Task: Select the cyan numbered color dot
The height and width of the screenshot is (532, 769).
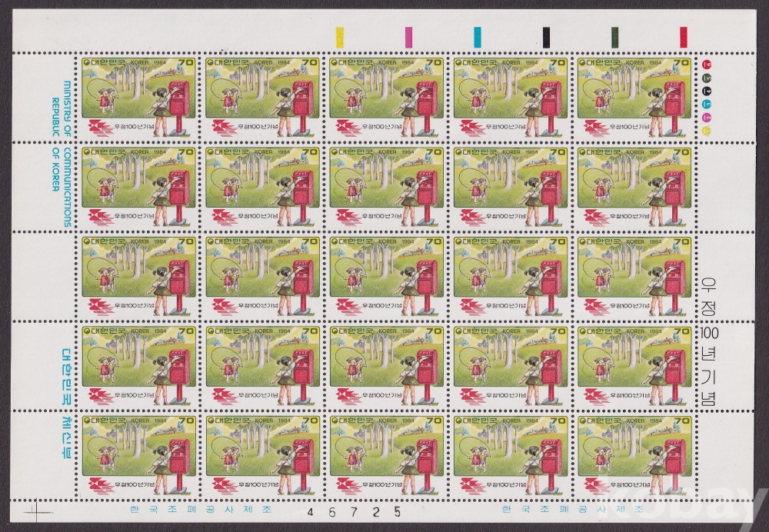Action: point(707,104)
